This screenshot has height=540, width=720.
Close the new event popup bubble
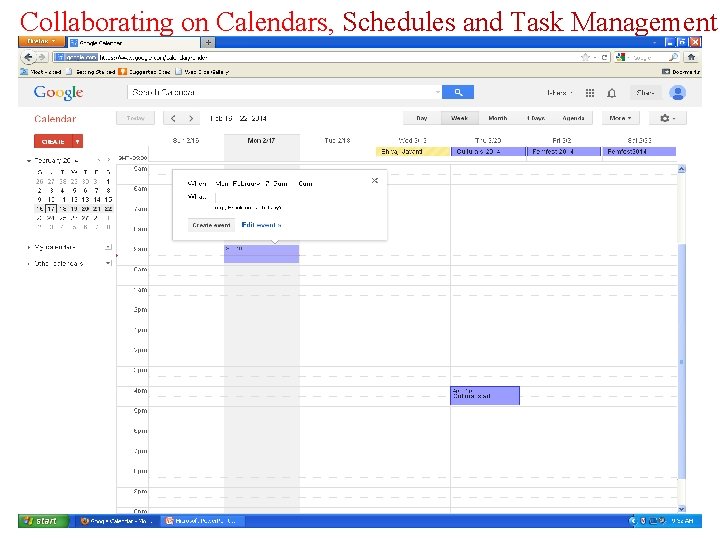pyautogui.click(x=375, y=180)
